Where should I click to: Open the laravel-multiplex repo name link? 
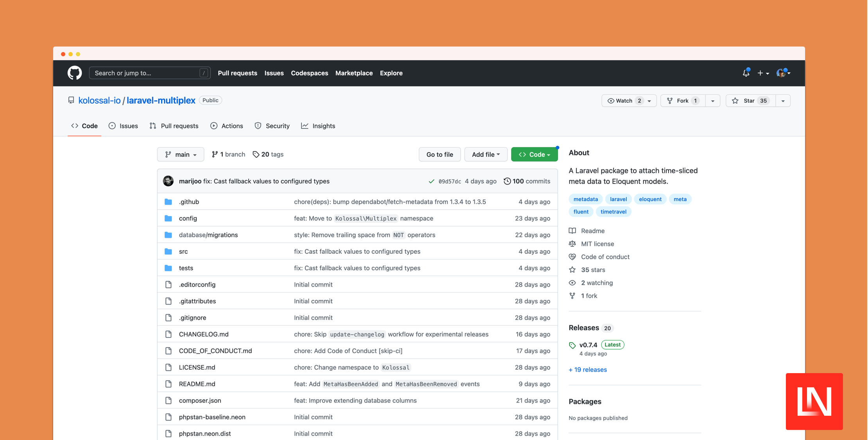coord(161,101)
